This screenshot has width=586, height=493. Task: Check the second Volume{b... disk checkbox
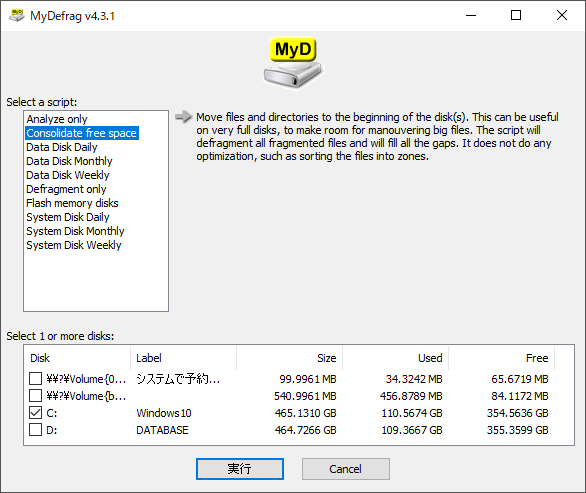click(36, 395)
